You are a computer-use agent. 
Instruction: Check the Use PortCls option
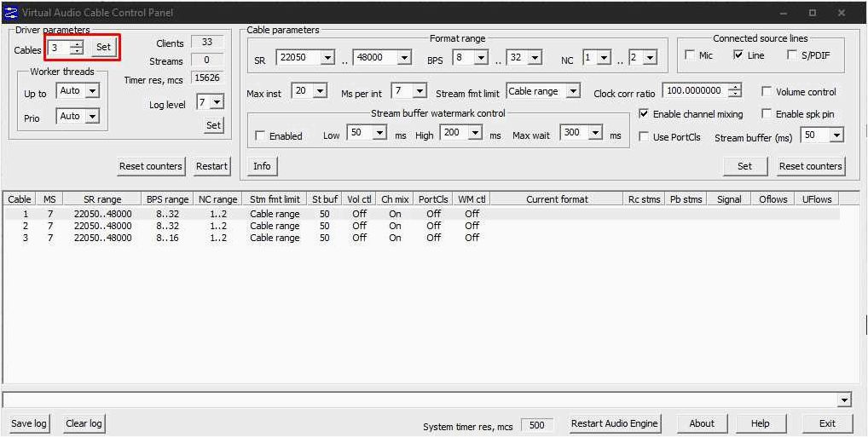point(644,136)
